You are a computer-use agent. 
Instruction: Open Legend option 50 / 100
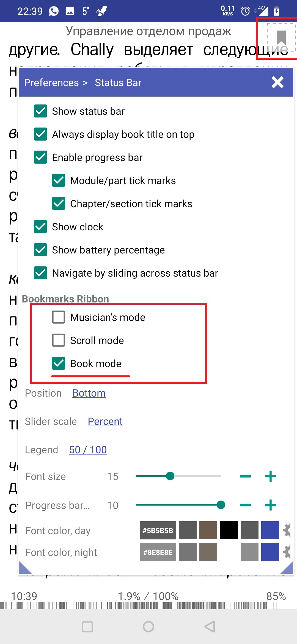coord(88,450)
